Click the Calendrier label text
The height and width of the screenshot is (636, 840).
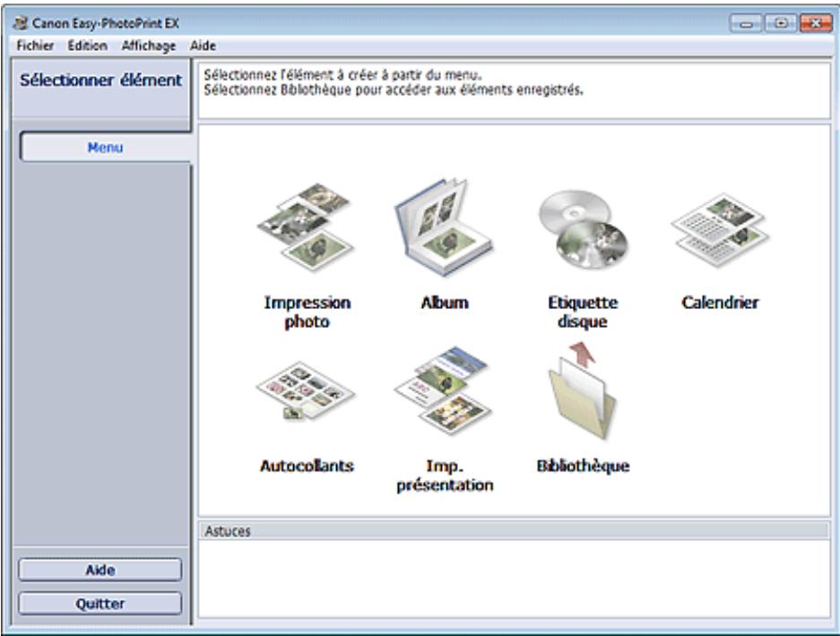click(x=720, y=303)
